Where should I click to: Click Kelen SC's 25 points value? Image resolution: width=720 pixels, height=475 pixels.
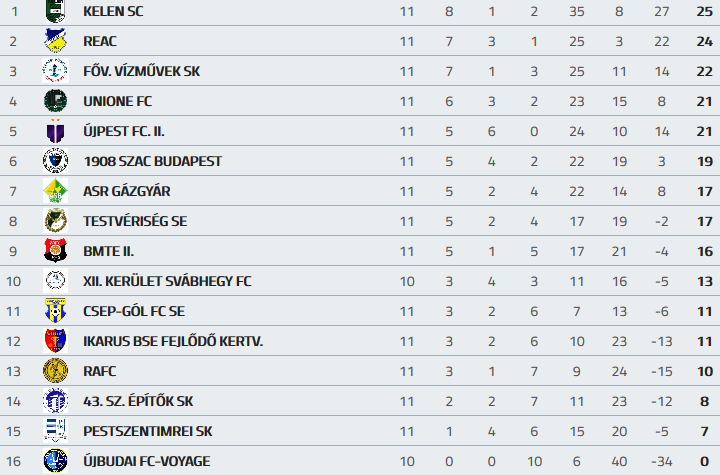point(704,11)
